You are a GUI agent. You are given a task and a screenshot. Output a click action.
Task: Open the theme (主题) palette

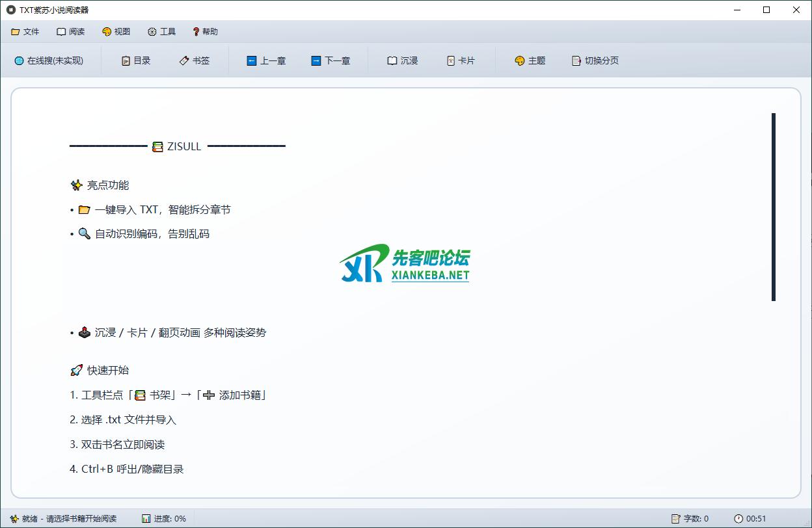coord(530,60)
